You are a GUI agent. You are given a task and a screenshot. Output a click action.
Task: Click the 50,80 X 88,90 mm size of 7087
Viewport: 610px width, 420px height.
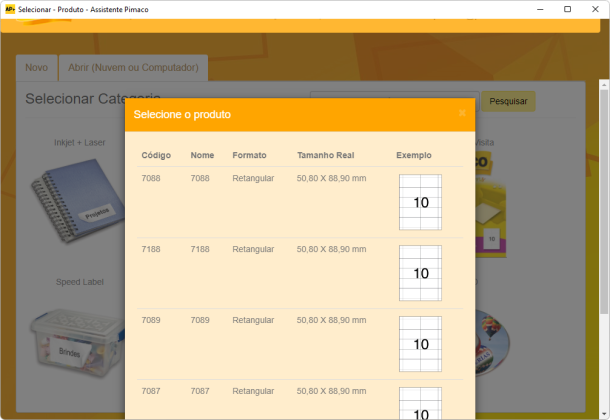tap(331, 391)
